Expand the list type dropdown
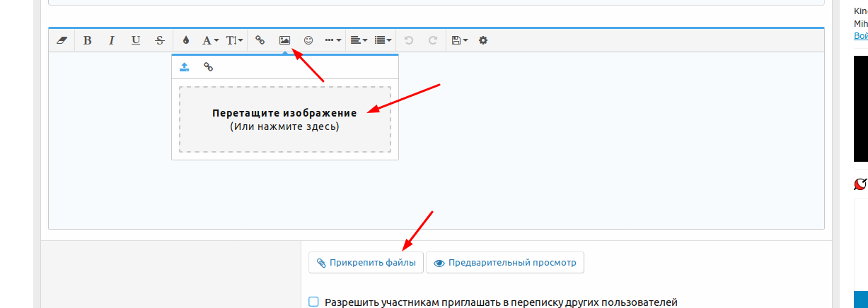 coord(383,40)
